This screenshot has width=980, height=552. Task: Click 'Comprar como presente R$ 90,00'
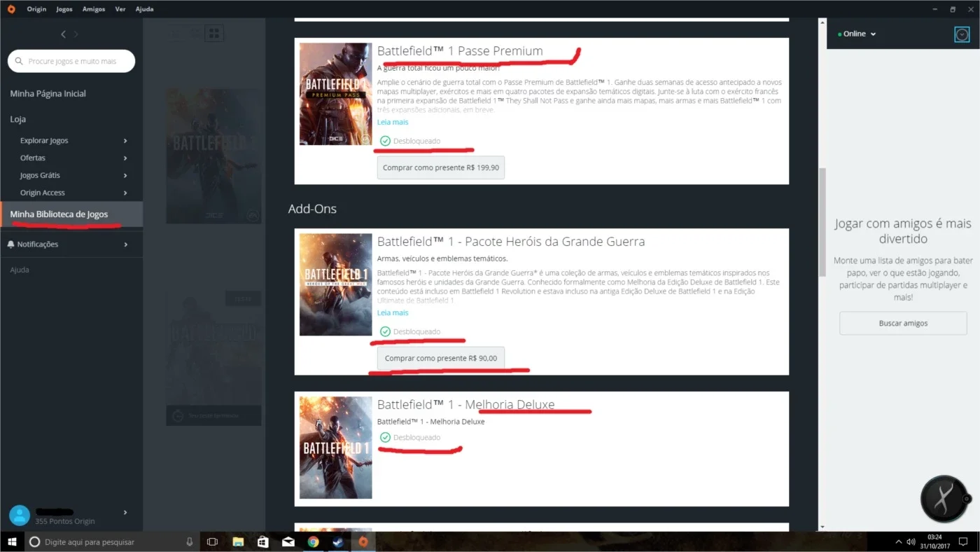pos(441,358)
